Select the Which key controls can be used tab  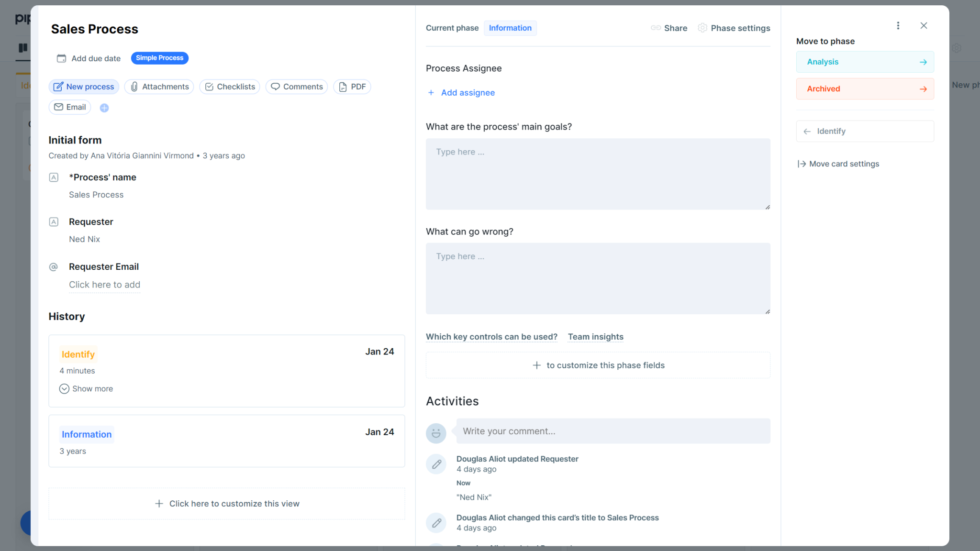click(x=491, y=337)
